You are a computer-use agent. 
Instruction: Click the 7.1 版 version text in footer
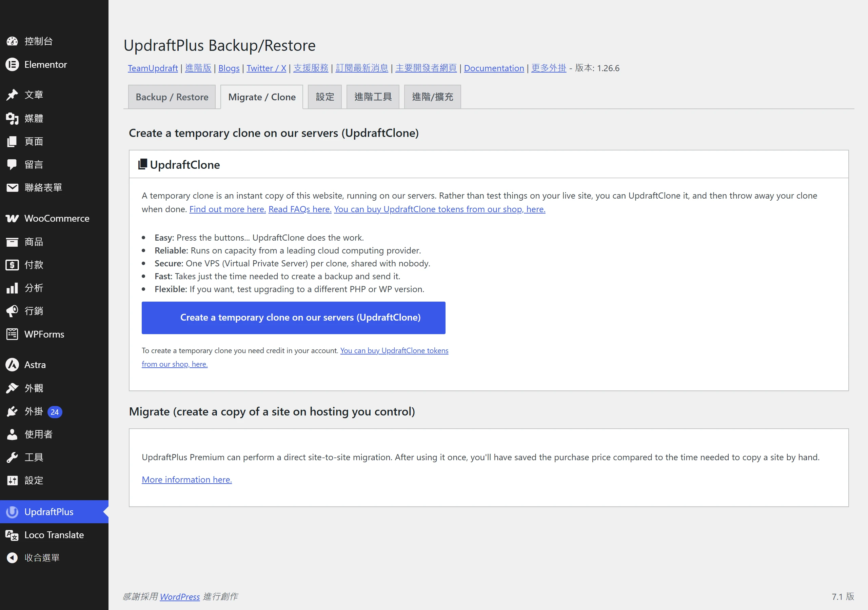click(843, 597)
